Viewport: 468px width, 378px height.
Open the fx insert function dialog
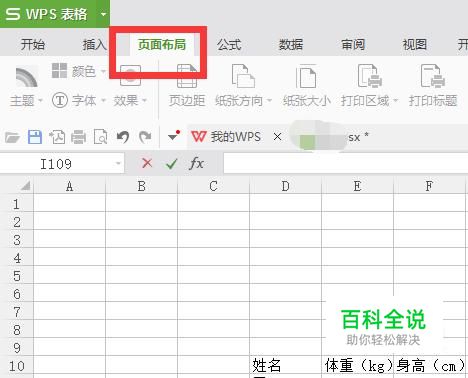click(196, 163)
